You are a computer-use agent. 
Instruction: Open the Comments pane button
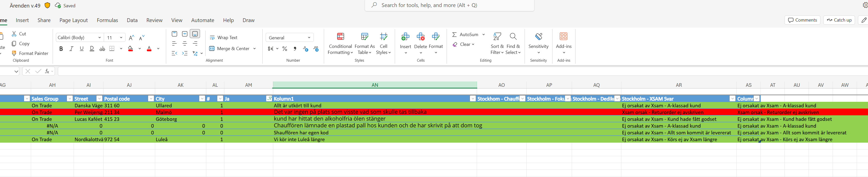(802, 20)
